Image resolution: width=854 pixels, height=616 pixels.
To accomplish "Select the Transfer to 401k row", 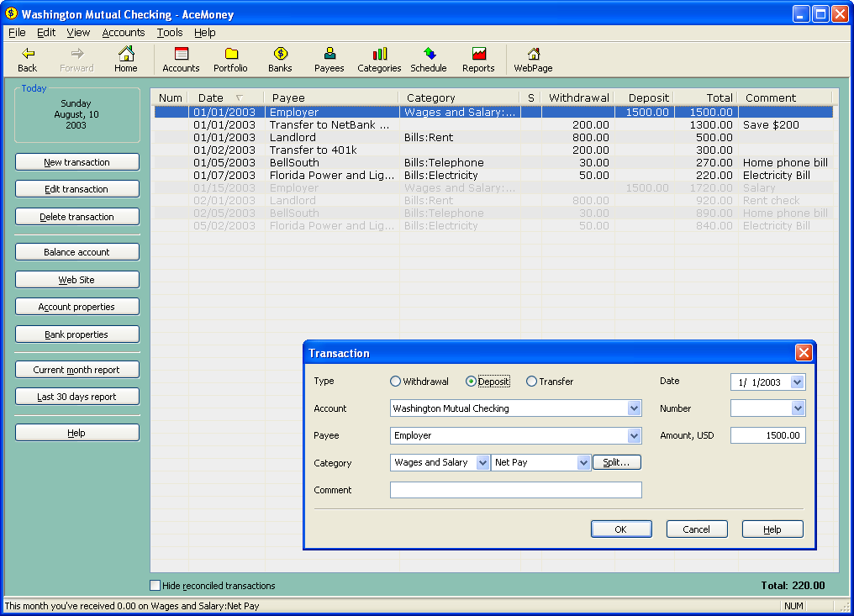I will [493, 150].
